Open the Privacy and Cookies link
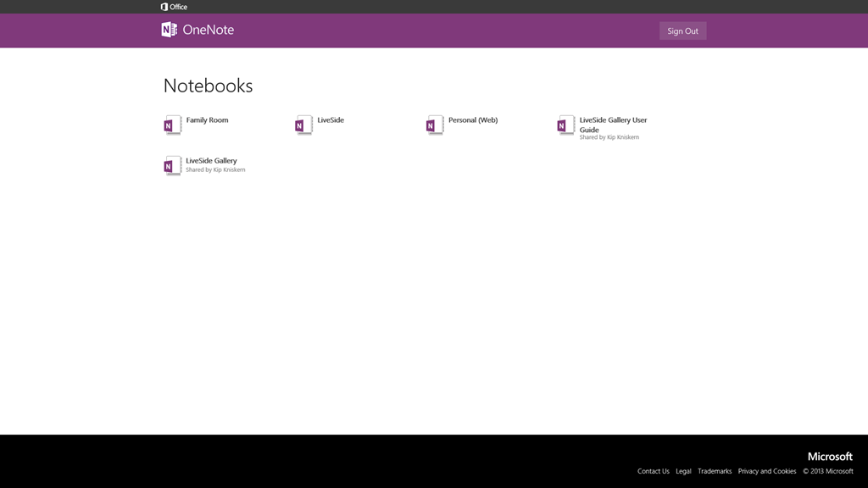Screen dimensions: 868x488 (x=766, y=471)
